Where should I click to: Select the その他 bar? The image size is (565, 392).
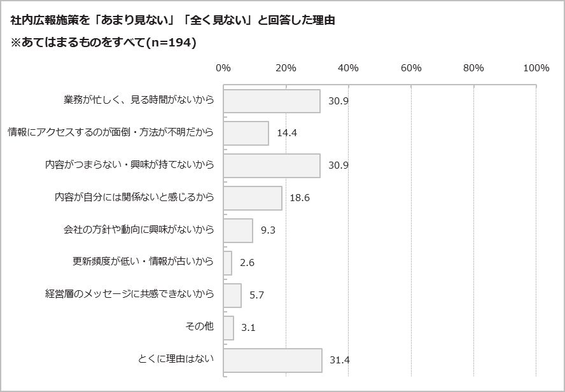tap(228, 328)
